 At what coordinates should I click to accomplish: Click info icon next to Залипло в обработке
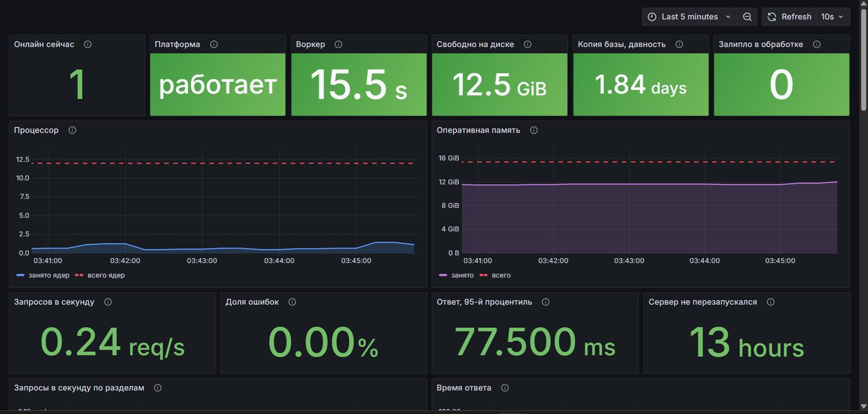click(817, 44)
